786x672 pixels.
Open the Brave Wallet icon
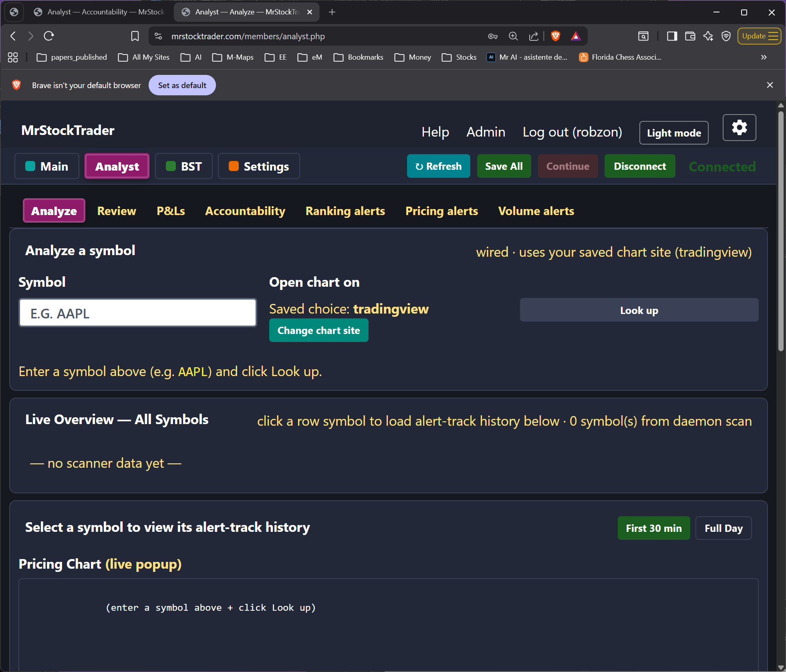[690, 36]
